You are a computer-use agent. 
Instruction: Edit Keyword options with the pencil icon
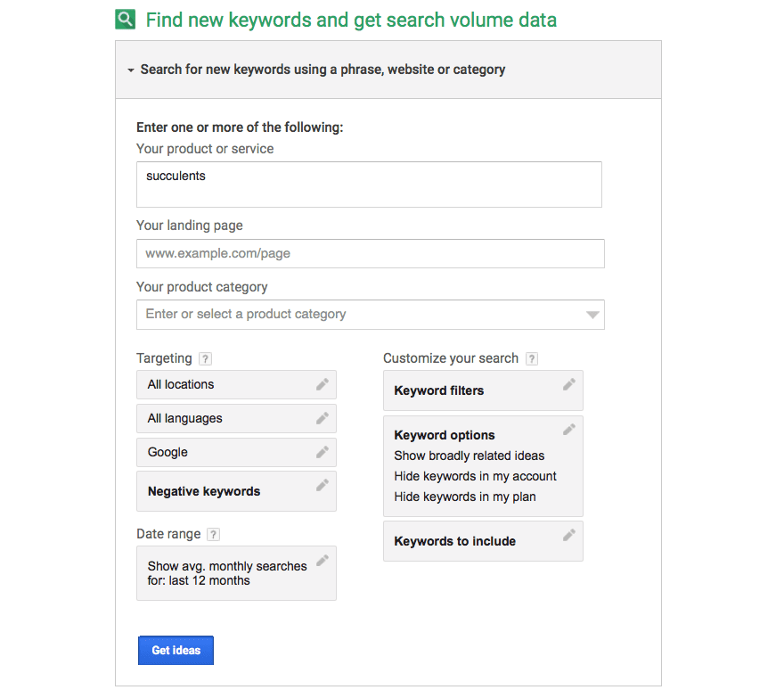pyautogui.click(x=569, y=429)
